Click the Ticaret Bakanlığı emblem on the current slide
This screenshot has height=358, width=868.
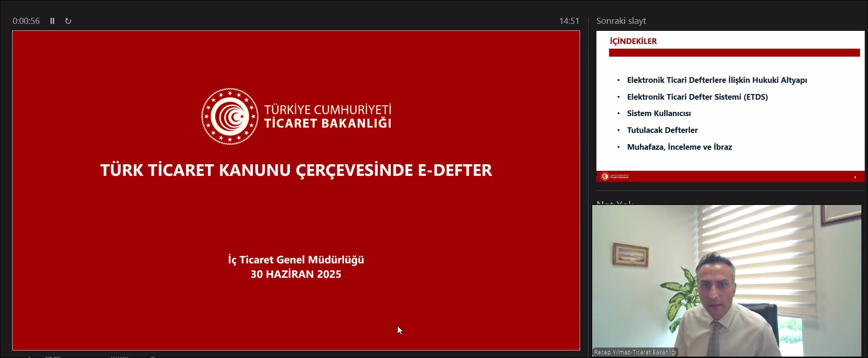[230, 116]
